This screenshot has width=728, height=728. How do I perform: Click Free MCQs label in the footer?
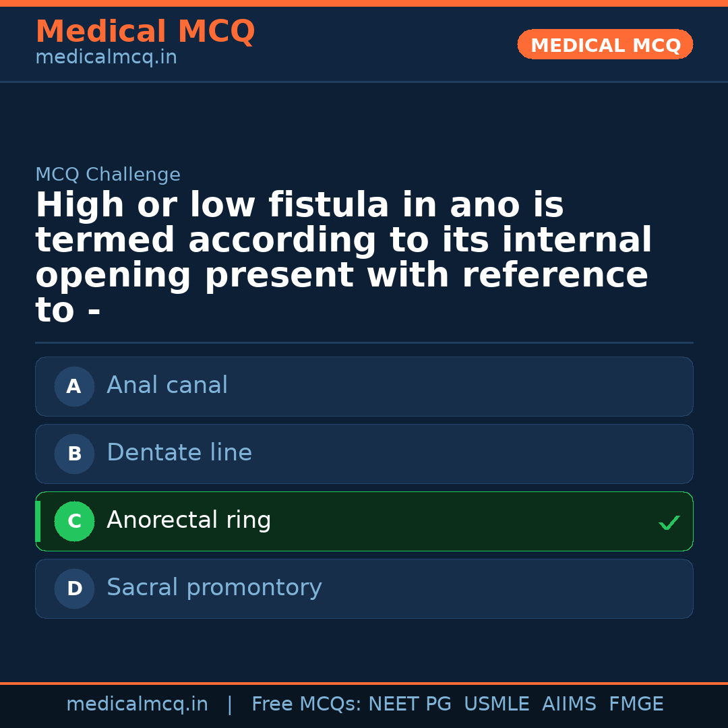click(306, 704)
